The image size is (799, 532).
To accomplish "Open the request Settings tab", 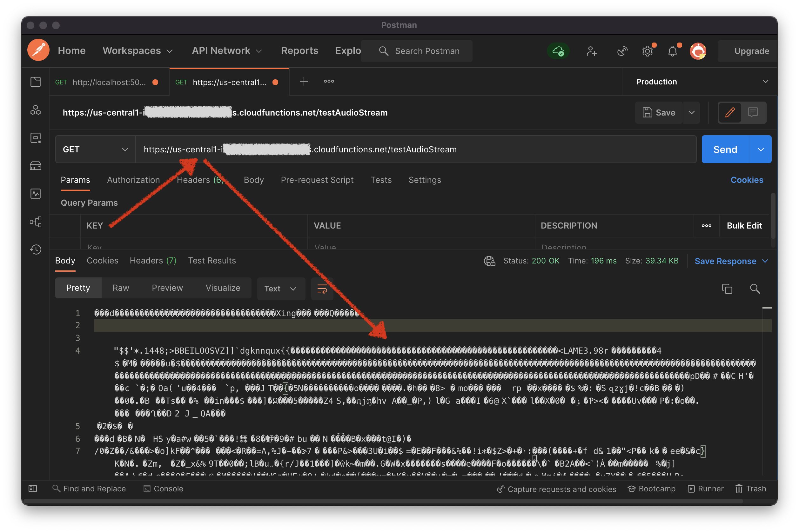I will coord(425,180).
